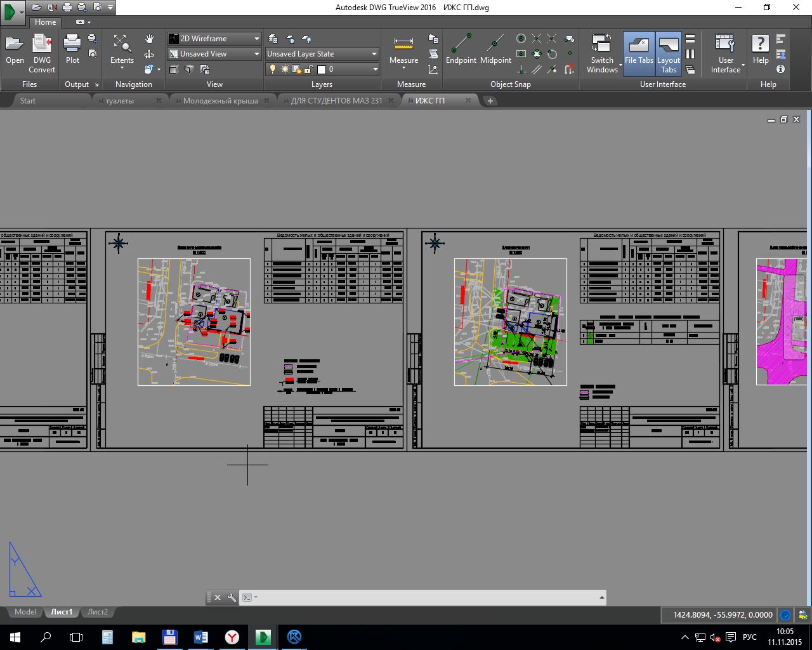Click the Layer Properties icon in Layers panel

point(273,39)
